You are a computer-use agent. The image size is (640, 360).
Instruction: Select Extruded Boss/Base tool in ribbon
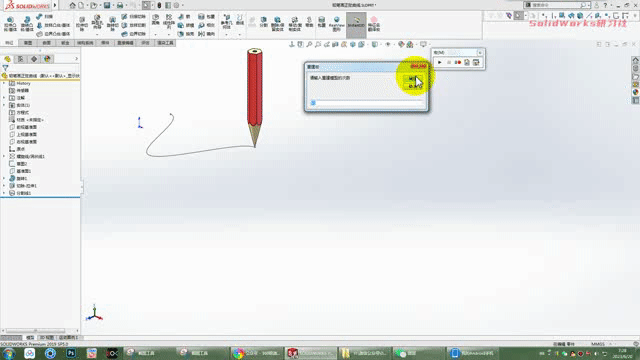tap(10, 24)
